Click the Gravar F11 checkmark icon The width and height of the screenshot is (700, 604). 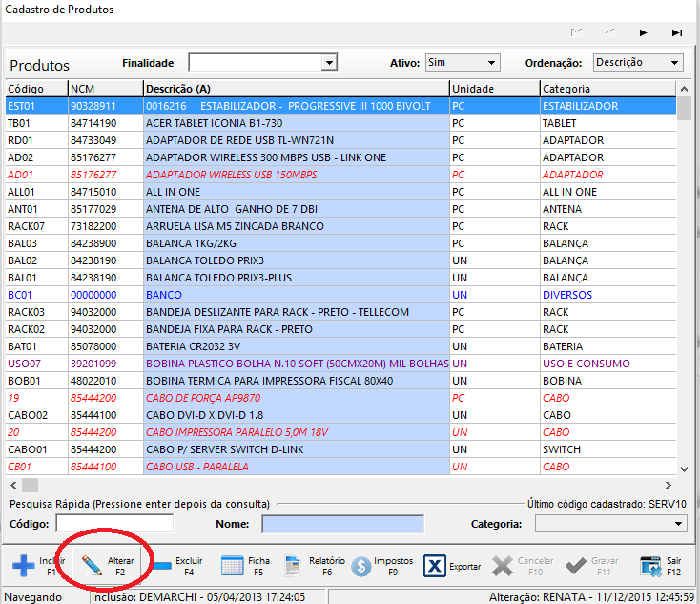pyautogui.click(x=575, y=566)
